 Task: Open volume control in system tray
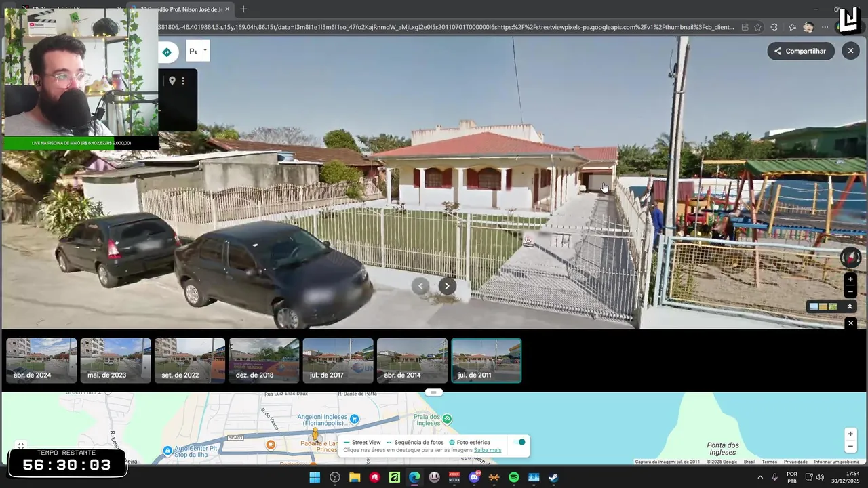click(x=820, y=477)
